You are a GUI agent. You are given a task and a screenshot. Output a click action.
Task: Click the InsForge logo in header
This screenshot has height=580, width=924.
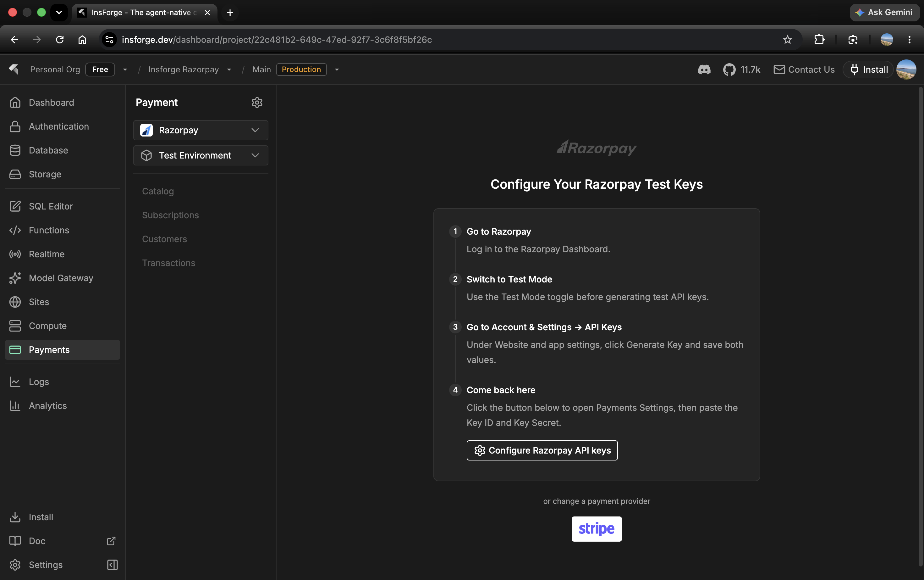pyautogui.click(x=14, y=70)
